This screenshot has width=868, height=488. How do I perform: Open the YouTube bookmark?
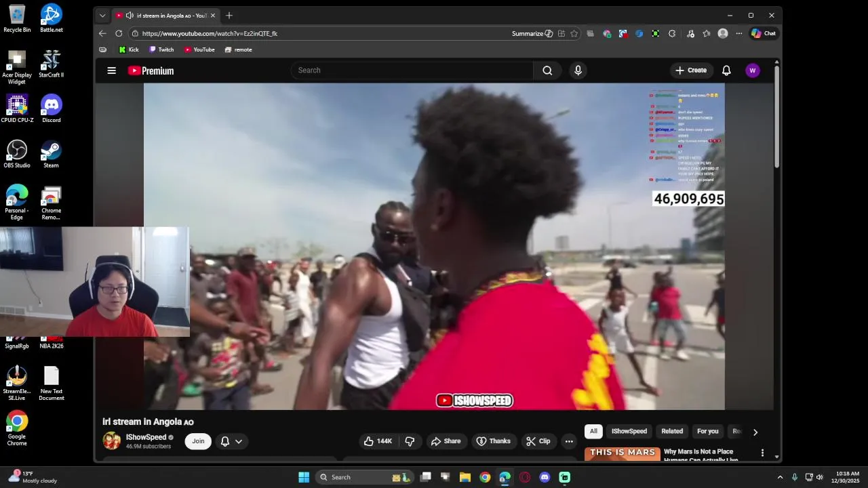(x=199, y=49)
